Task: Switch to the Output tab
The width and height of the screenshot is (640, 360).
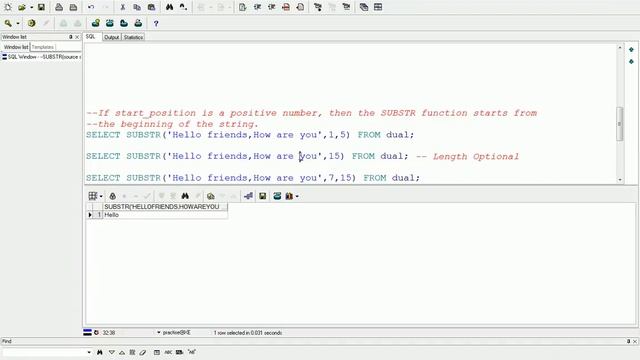Action: pos(111,37)
